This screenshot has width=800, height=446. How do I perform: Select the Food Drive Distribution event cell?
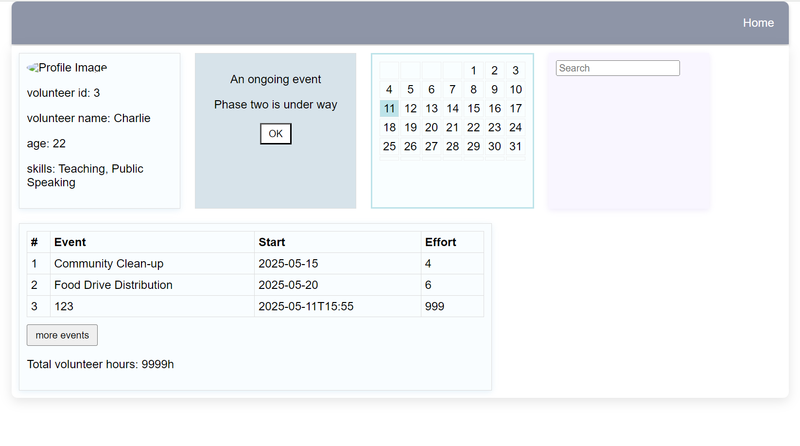click(x=152, y=285)
